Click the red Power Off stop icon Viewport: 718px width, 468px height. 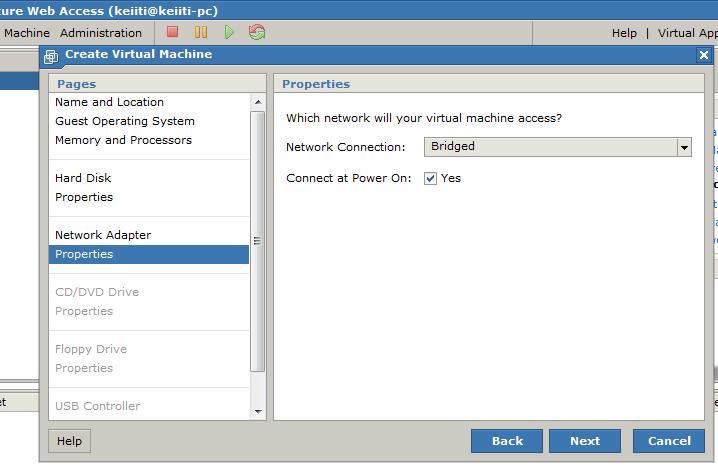[x=173, y=32]
